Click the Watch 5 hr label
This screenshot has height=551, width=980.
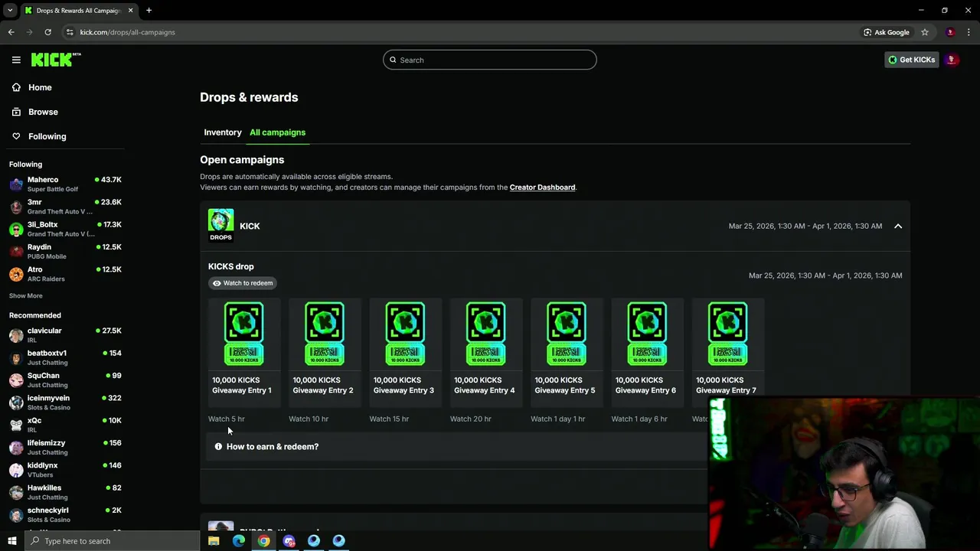click(x=227, y=419)
